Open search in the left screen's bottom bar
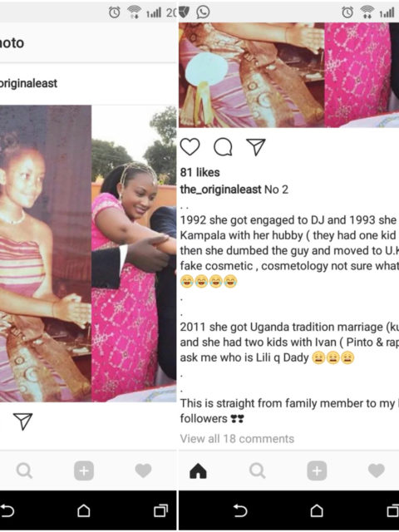Image resolution: width=399 pixels, height=532 pixels. point(24,471)
